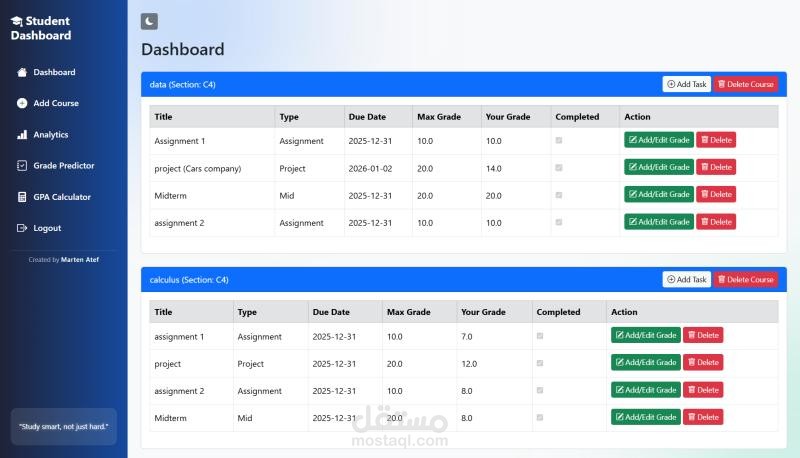The height and width of the screenshot is (458, 800).
Task: Add Task to the calculus course
Action: 687,279
